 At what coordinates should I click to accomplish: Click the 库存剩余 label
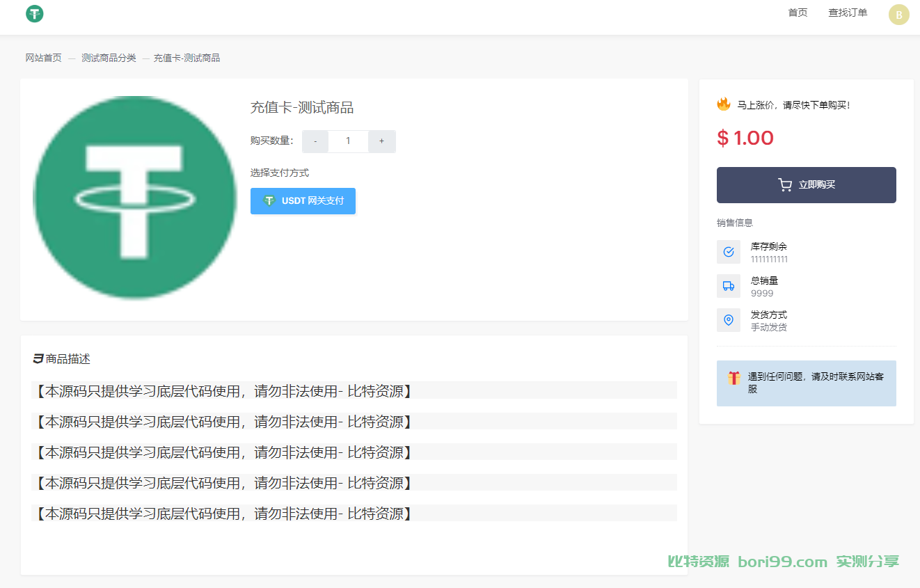pyautogui.click(x=769, y=246)
